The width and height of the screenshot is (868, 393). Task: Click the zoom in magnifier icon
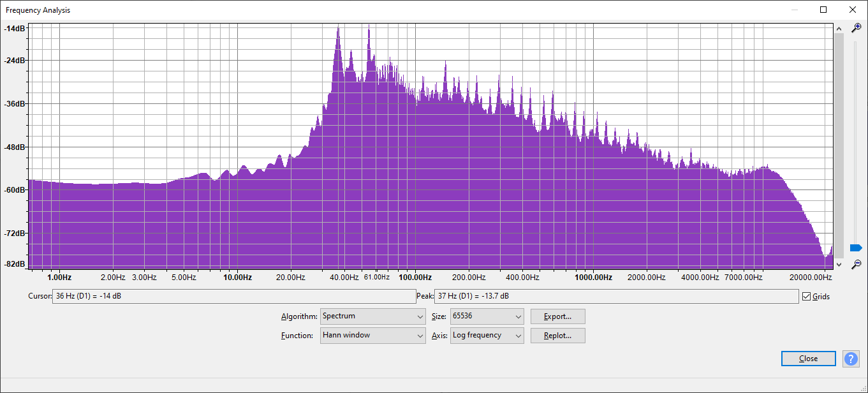tap(857, 27)
